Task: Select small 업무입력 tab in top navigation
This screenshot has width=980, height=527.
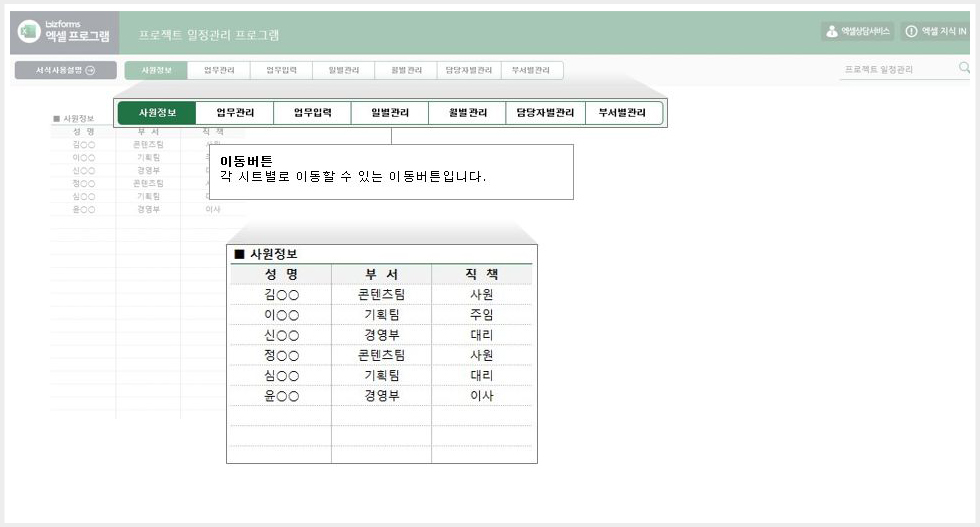Action: pyautogui.click(x=281, y=70)
